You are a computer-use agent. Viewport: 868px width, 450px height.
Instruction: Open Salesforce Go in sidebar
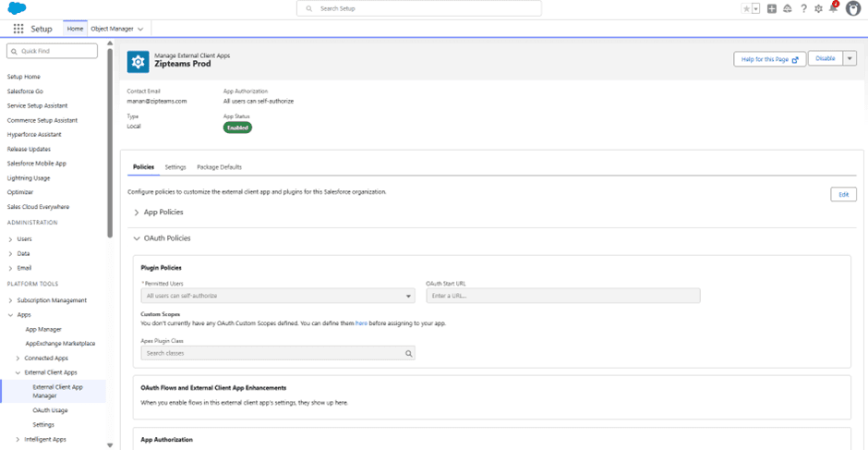(25, 91)
